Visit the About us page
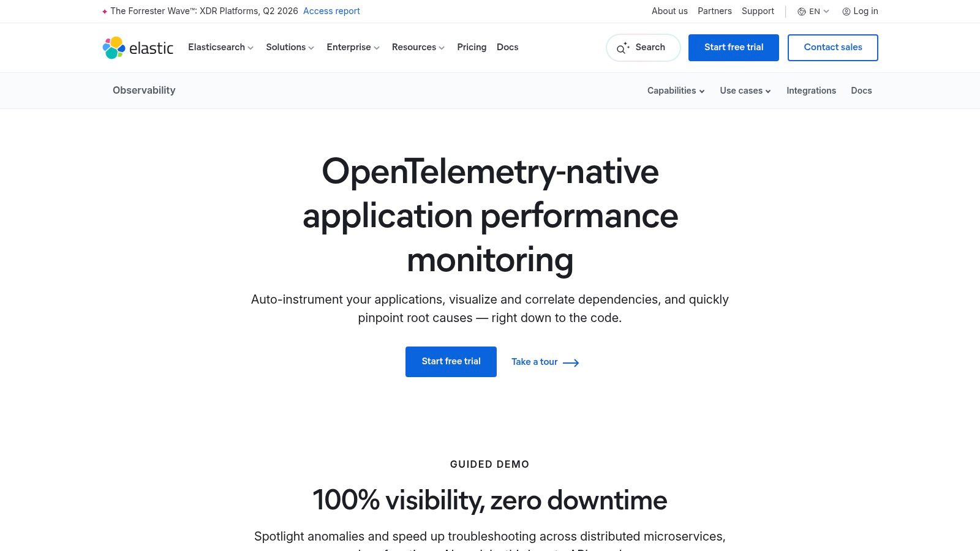This screenshot has width=980, height=551. click(669, 11)
